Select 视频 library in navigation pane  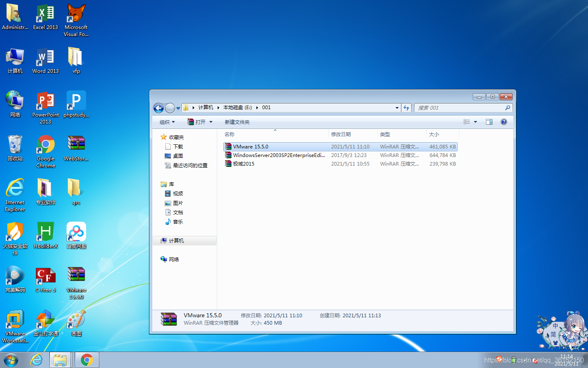[174, 193]
